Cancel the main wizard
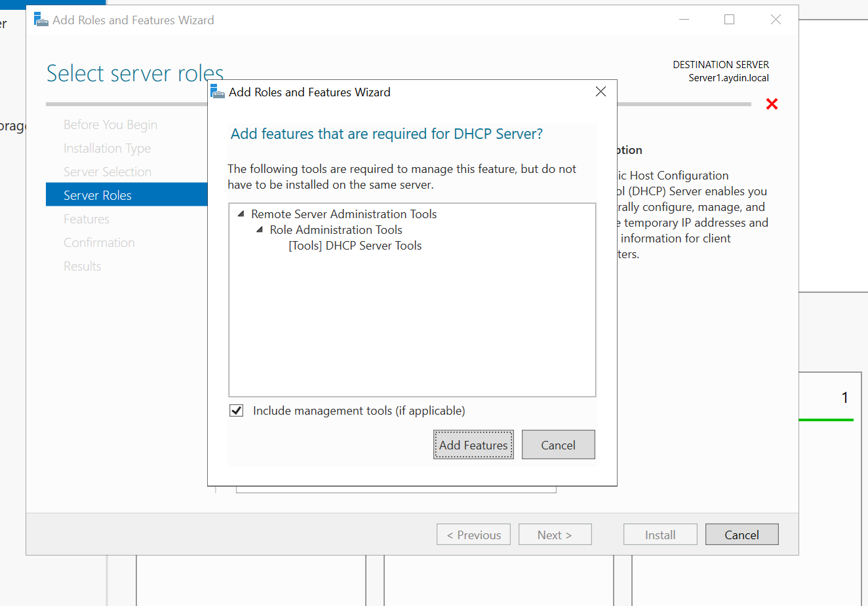Screen dimensions: 868x606 coord(742,535)
